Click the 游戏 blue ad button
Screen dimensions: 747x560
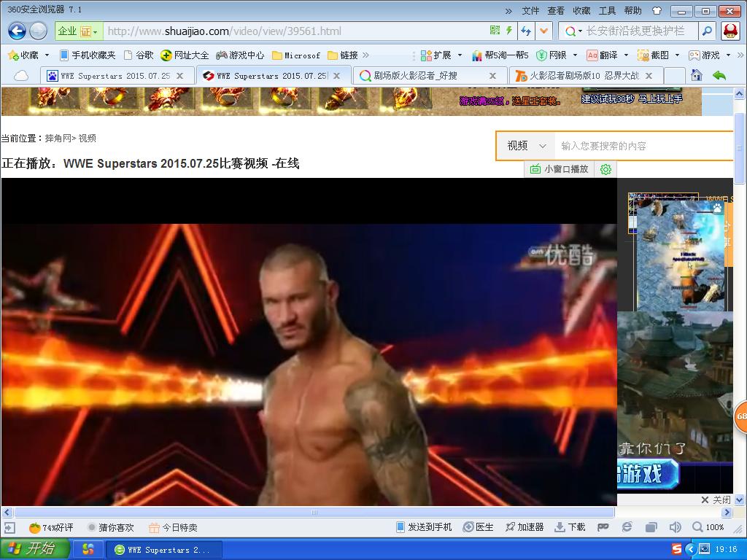(x=648, y=474)
